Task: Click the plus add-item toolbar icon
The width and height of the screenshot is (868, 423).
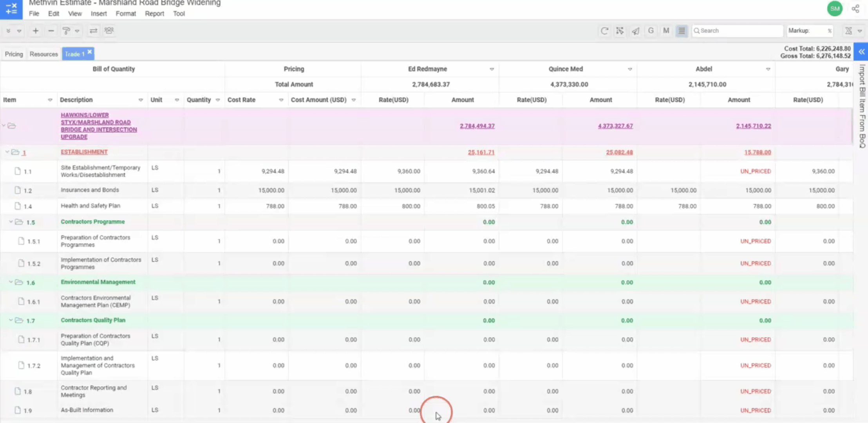Action: tap(35, 31)
